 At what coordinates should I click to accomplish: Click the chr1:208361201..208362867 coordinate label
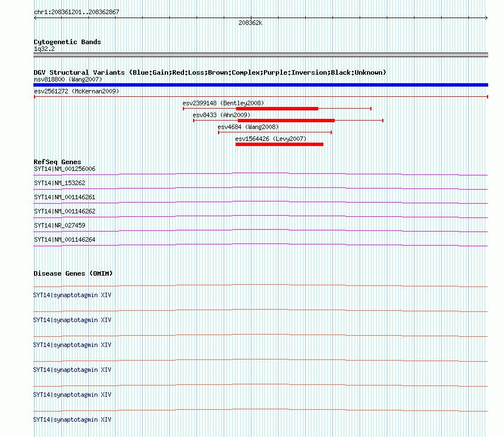(x=76, y=12)
